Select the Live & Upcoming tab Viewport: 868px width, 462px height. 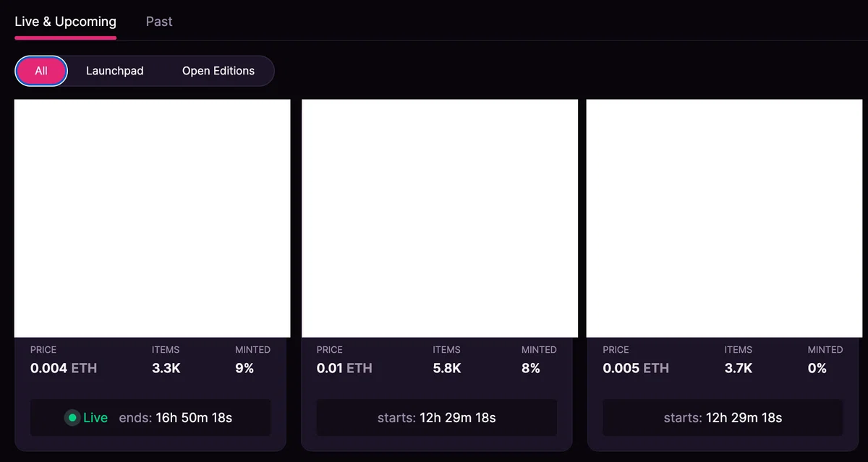click(x=65, y=22)
